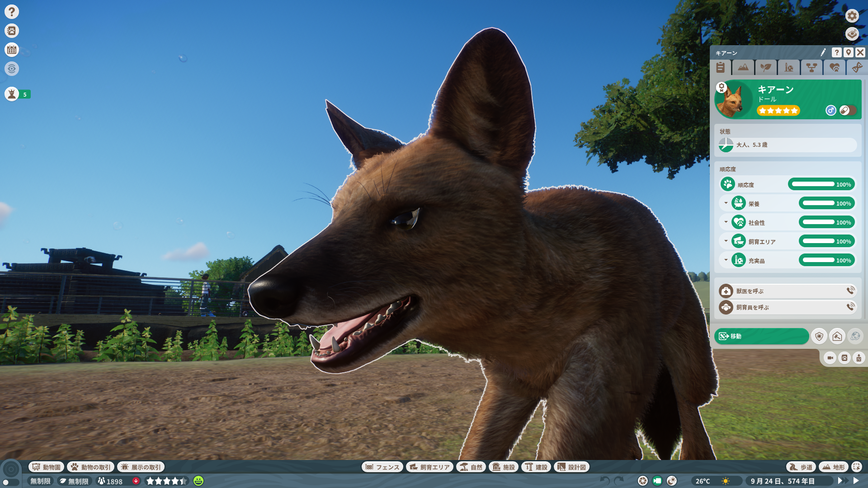868x488 pixels.
Task: Click the multi-select icon at bottom right
Action: [856, 467]
